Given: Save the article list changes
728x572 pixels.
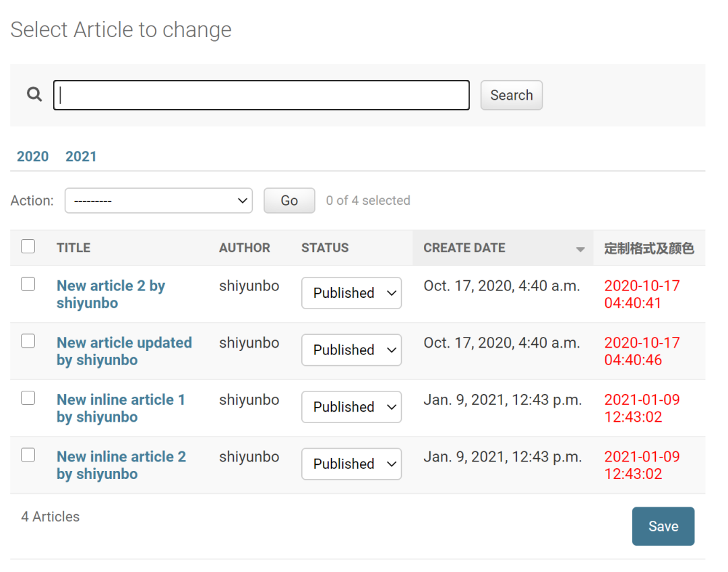Looking at the screenshot, I should (x=663, y=526).
